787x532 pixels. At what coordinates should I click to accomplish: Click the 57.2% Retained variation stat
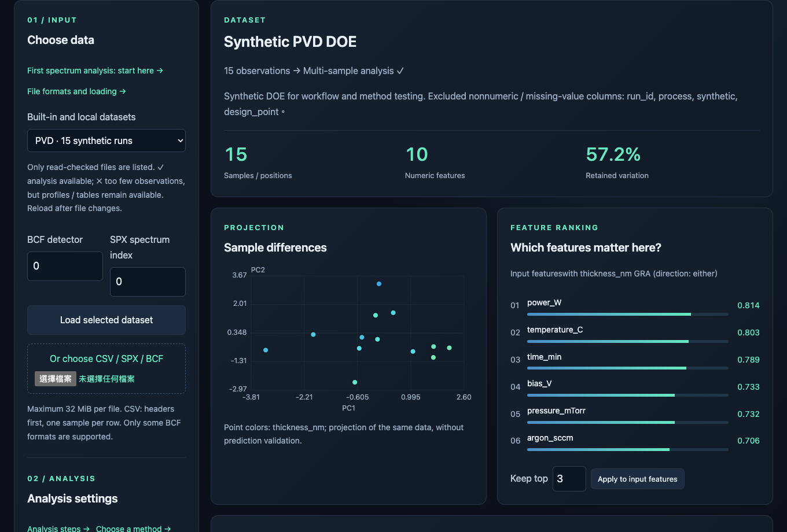pos(617,162)
